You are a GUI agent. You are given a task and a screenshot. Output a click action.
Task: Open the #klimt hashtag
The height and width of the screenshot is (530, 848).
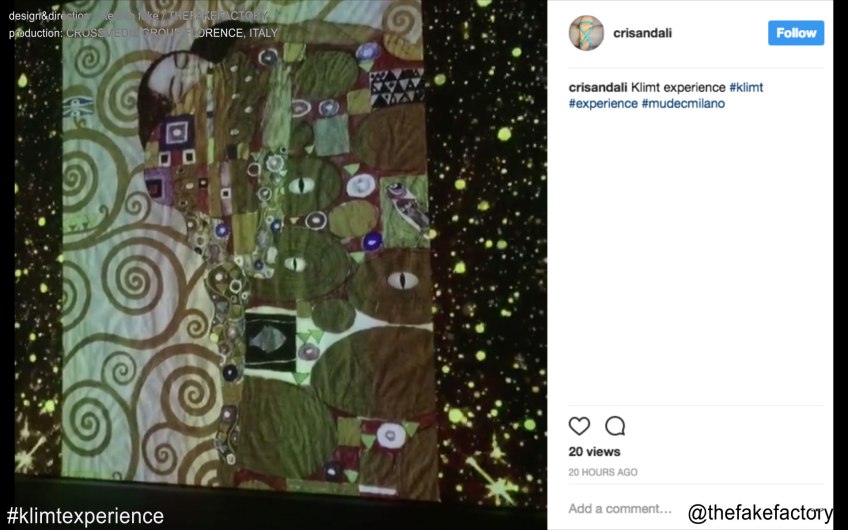(746, 87)
